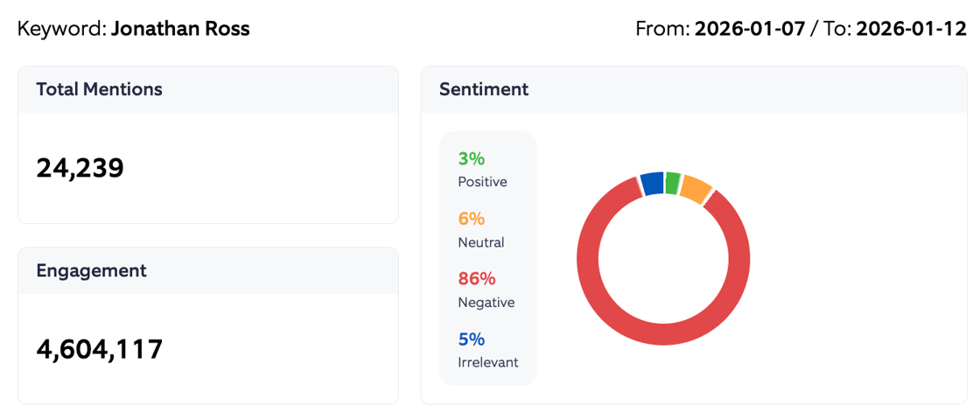Click the Sentiment panel header
980x419 pixels.
tap(484, 89)
